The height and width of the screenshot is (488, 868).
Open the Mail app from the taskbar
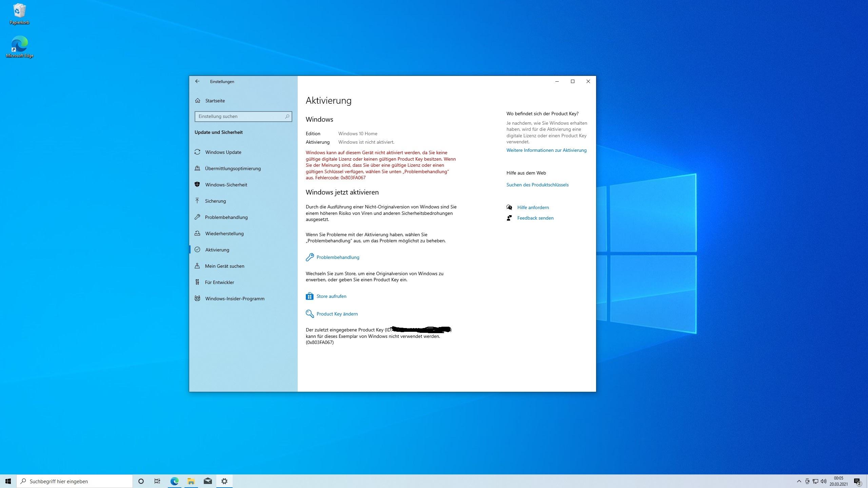pyautogui.click(x=208, y=481)
